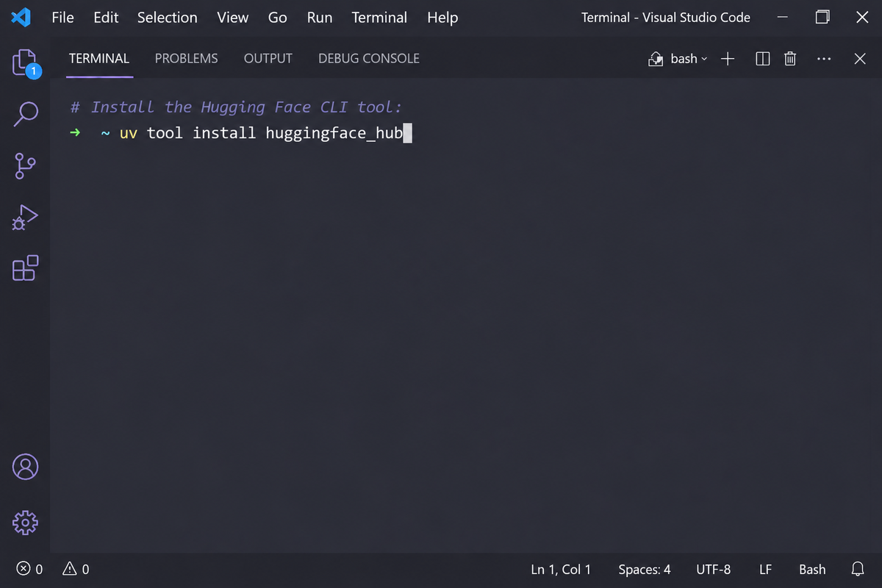Open the Source Control icon
882x588 pixels.
pyautogui.click(x=25, y=165)
